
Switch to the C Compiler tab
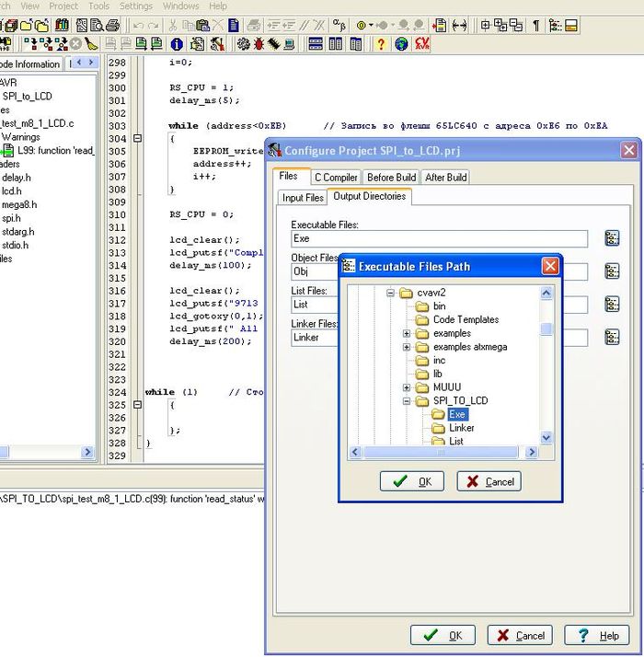tap(335, 177)
